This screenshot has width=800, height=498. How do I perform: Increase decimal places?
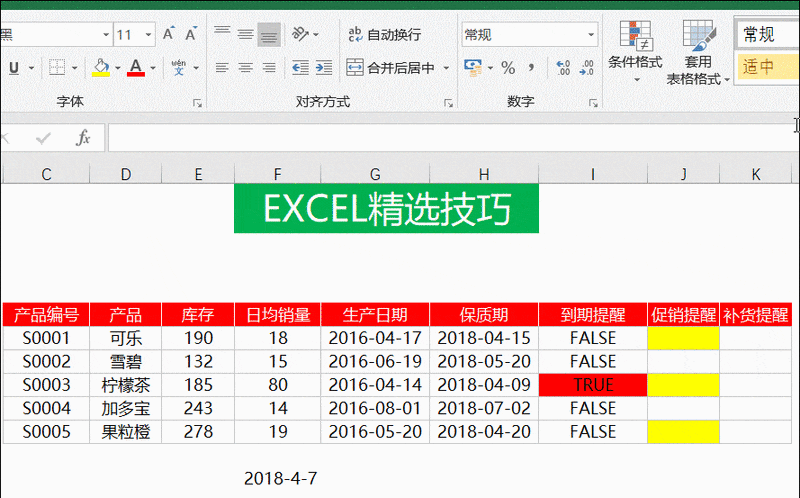563,67
